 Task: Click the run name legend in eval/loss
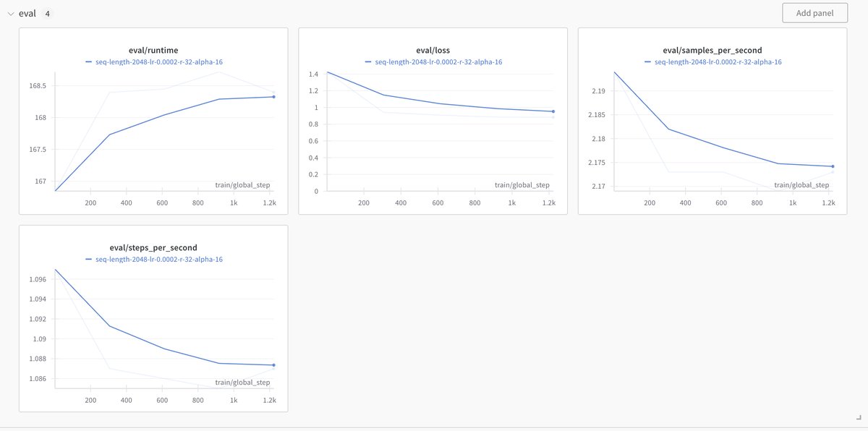click(438, 62)
